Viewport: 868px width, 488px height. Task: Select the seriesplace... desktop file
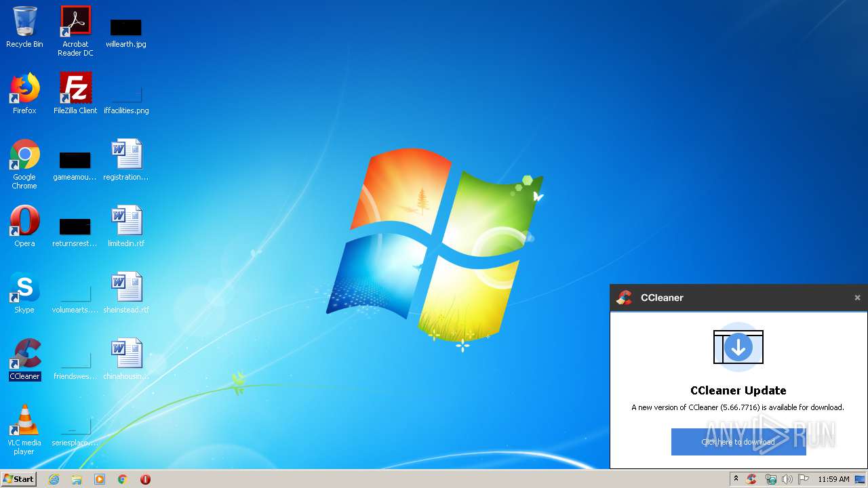pyautogui.click(x=75, y=432)
